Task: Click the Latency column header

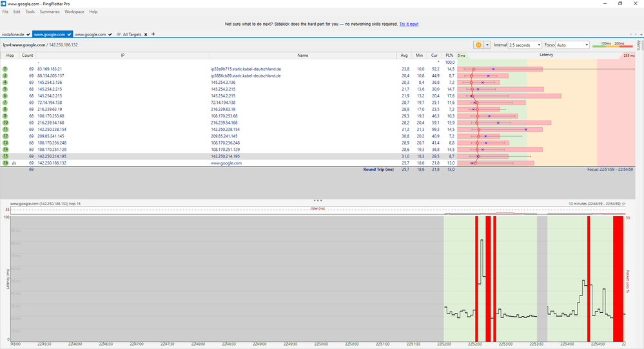Action: (x=546, y=55)
